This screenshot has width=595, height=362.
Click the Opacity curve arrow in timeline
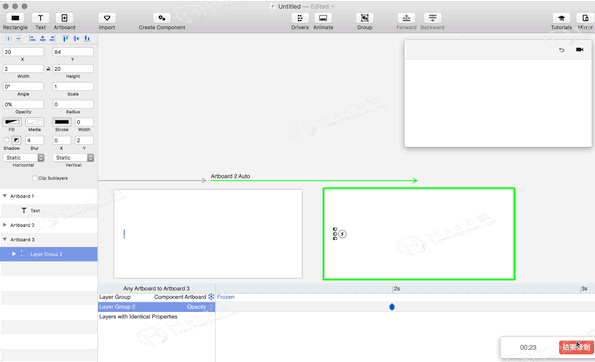click(211, 307)
